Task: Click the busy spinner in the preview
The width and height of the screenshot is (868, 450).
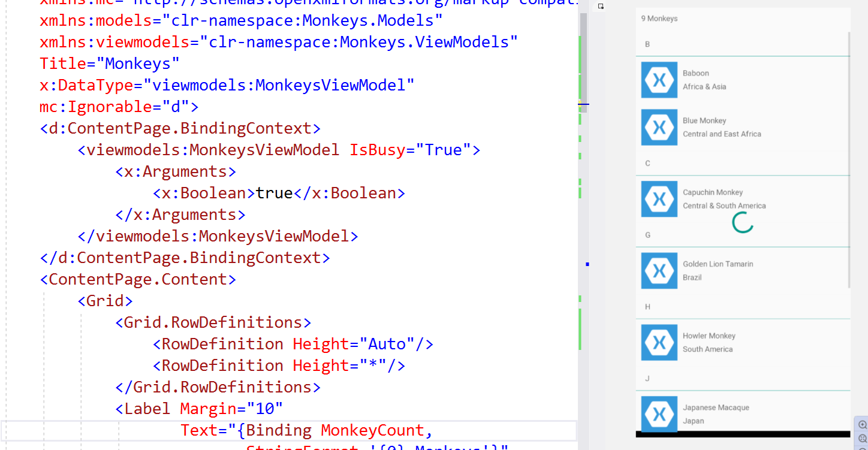Action: (743, 222)
